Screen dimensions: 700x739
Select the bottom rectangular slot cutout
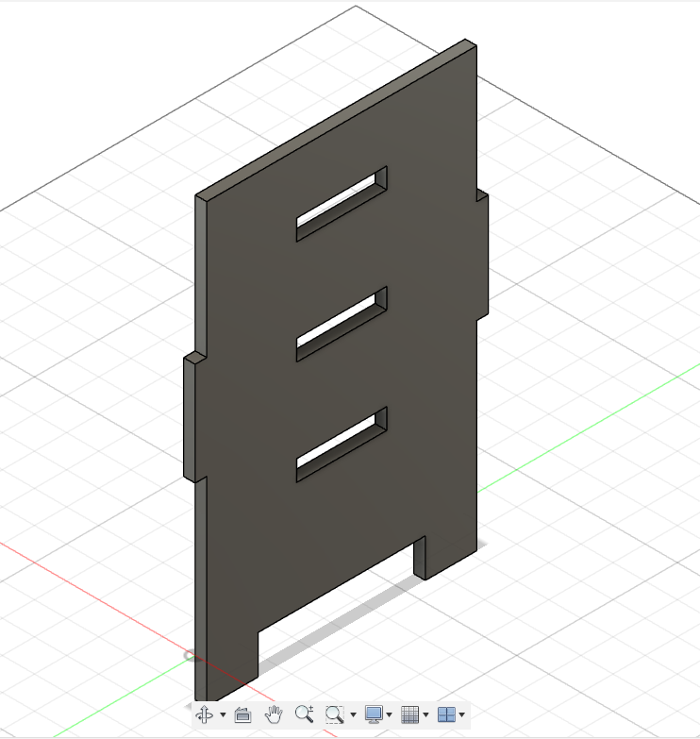342,444
